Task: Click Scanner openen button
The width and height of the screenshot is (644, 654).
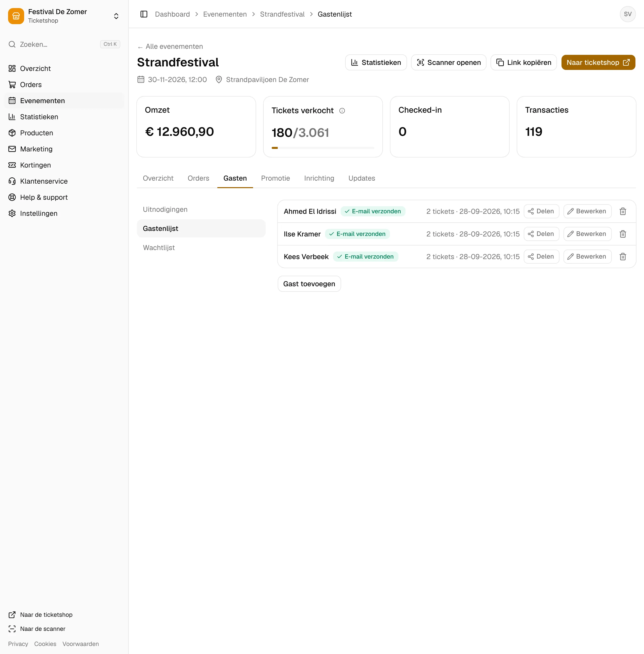Action: pyautogui.click(x=449, y=63)
